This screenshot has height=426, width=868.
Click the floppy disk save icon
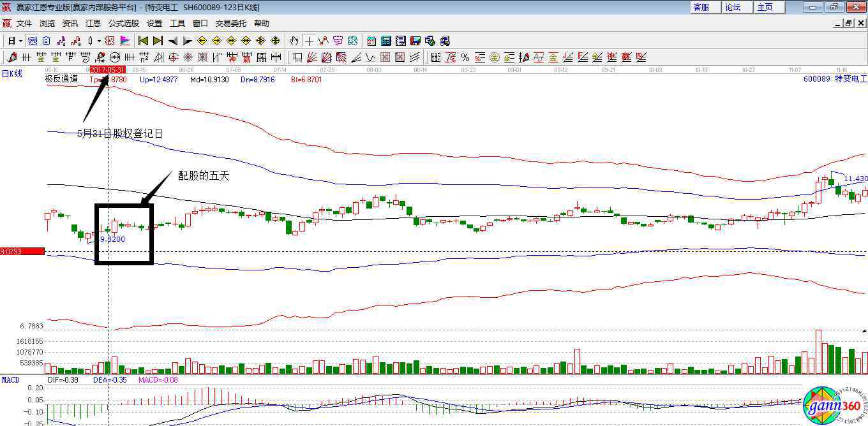415,41
